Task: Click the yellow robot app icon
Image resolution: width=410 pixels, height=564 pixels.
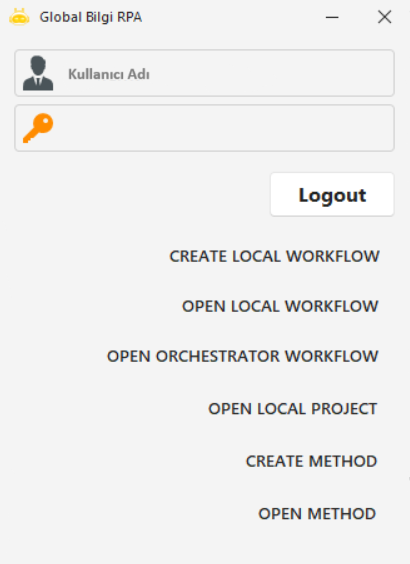Action: coord(19,17)
